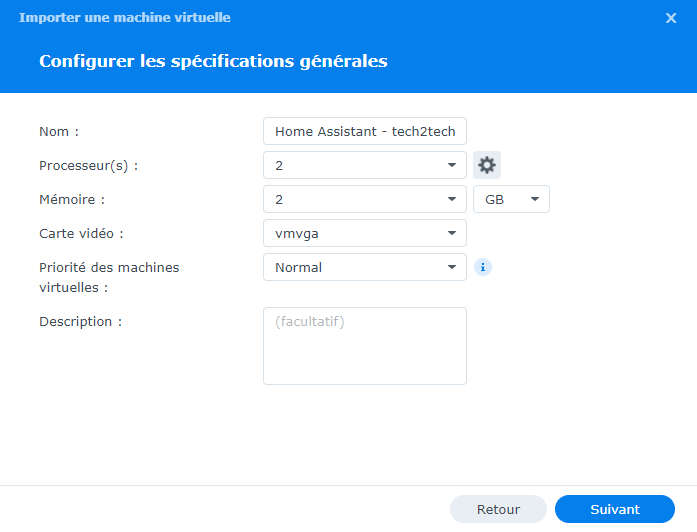Open the Carte vidéo dropdown showing vmvga
This screenshot has width=697, height=532.
pos(364,233)
